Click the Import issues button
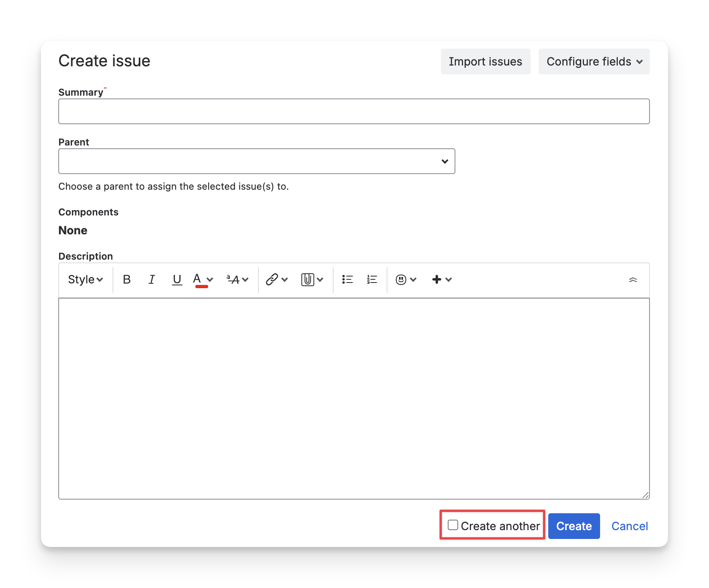709x588 pixels. (x=485, y=61)
